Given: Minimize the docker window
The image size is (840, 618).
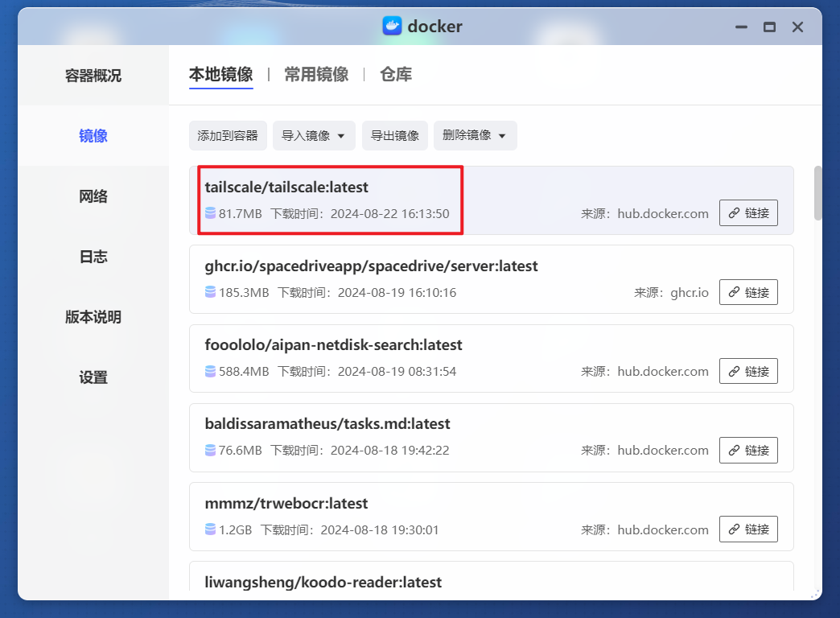Looking at the screenshot, I should pyautogui.click(x=741, y=27).
